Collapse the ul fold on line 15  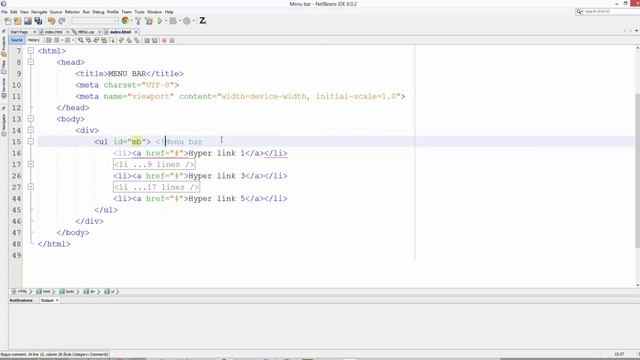pos(31,141)
